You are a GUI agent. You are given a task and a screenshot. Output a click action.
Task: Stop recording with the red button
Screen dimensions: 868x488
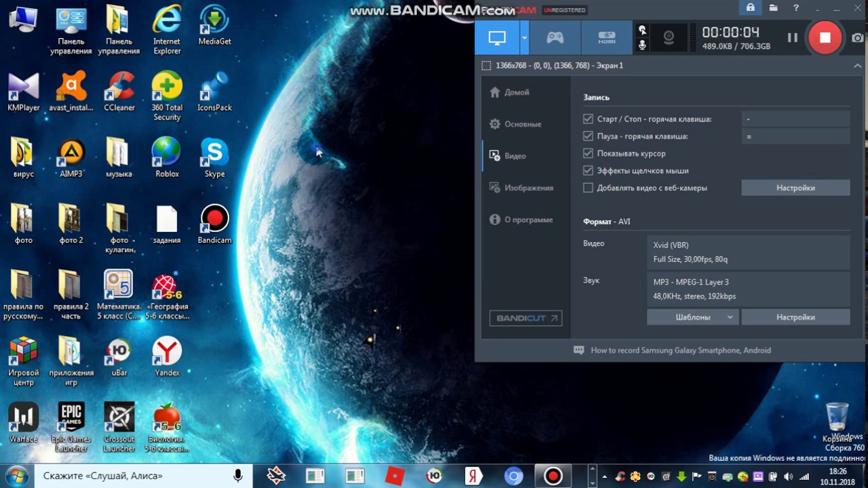pyautogui.click(x=825, y=38)
